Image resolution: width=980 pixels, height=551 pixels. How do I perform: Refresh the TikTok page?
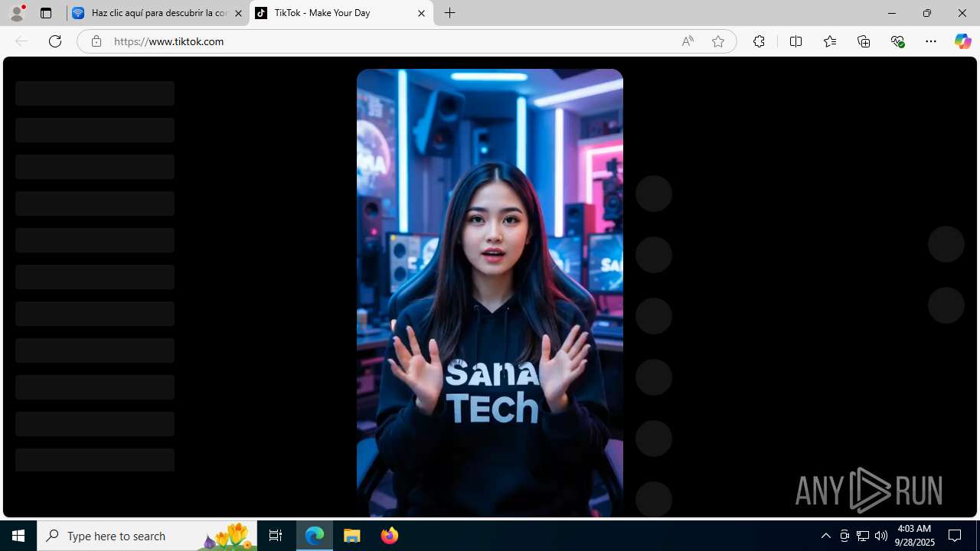(55, 41)
